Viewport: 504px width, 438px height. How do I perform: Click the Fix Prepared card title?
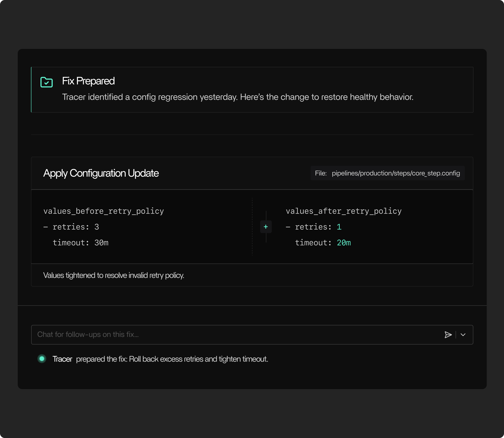pyautogui.click(x=88, y=81)
